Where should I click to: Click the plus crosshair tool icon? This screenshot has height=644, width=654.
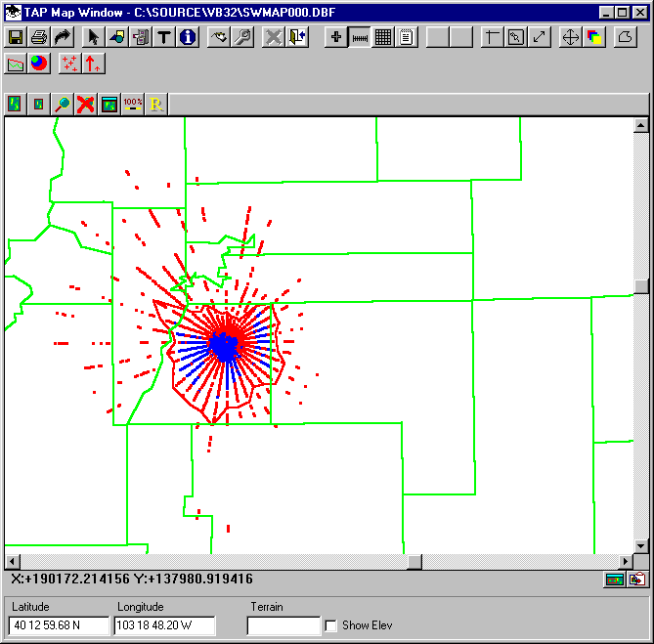336,37
